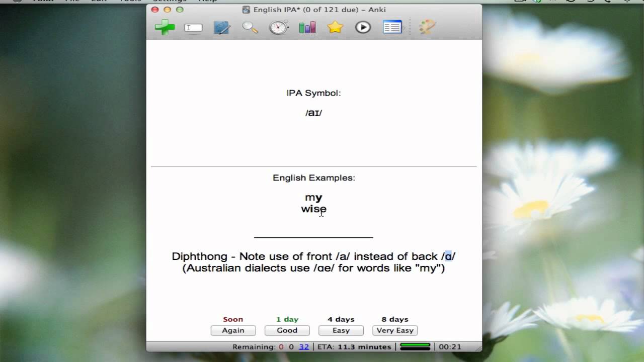The height and width of the screenshot is (362, 644).
Task: Answer the card with Good
Action: pyautogui.click(x=287, y=330)
